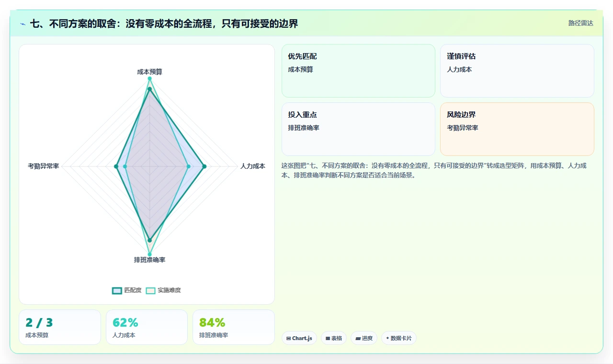Open the 谨慎评估 card
The height and width of the screenshot is (364, 613).
[x=517, y=71]
